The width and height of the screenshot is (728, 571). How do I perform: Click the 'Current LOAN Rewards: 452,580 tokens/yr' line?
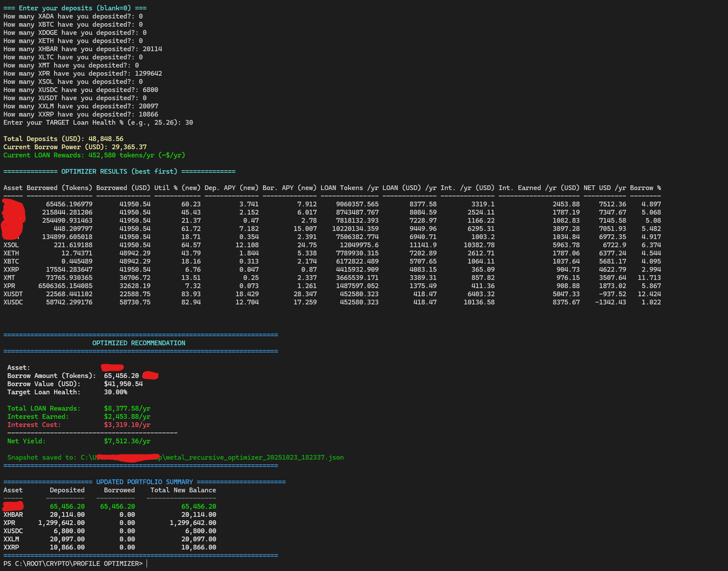pyautogui.click(x=94, y=155)
